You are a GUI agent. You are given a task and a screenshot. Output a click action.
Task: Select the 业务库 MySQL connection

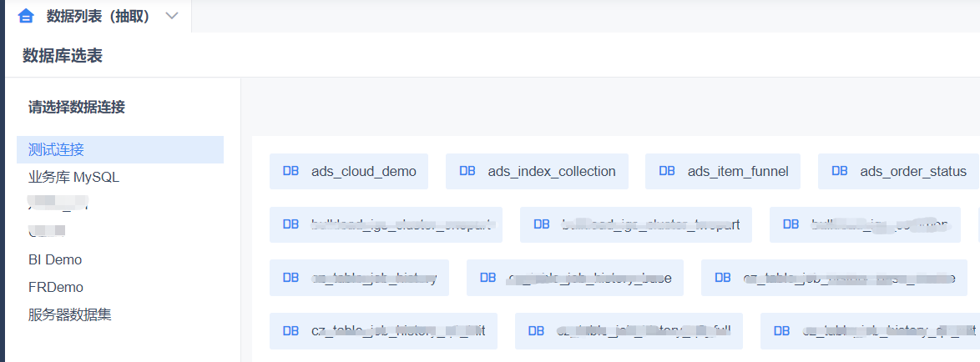pos(73,178)
